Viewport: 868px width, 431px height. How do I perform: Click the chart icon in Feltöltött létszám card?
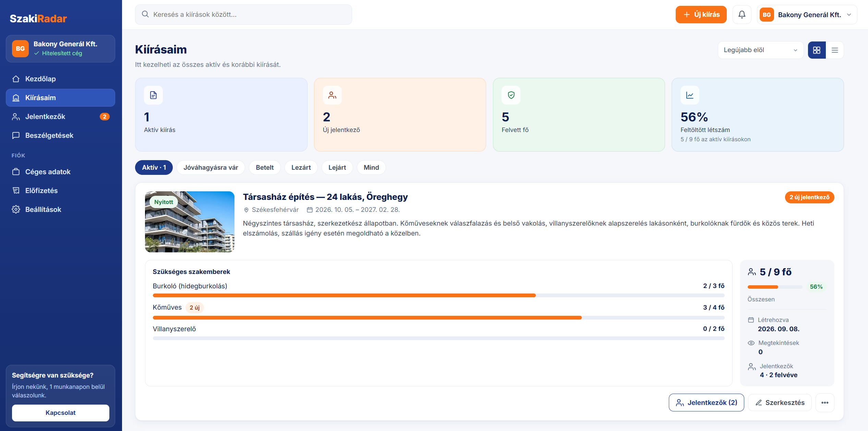coord(690,95)
